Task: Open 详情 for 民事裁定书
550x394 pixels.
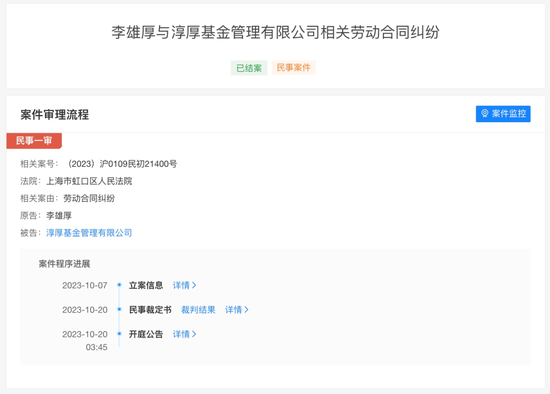Action: coord(237,310)
